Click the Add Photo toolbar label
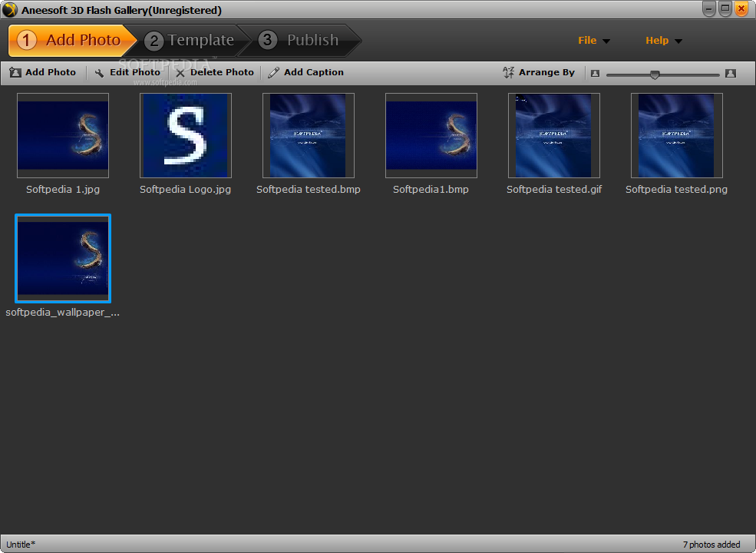The height and width of the screenshot is (553, 756). [51, 72]
